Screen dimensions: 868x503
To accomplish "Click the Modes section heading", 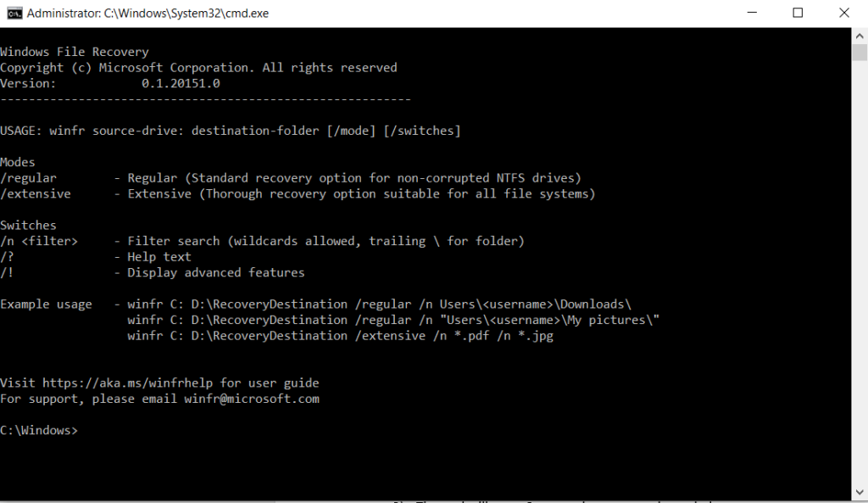I will click(x=17, y=161).
